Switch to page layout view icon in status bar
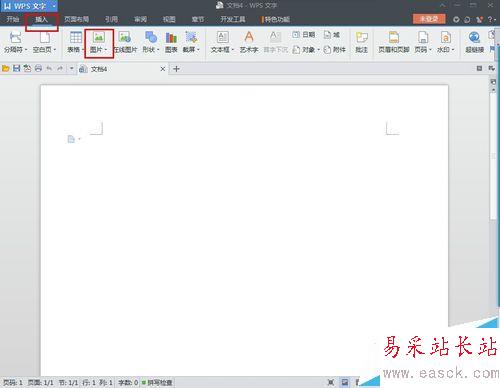This screenshot has width=500, height=388. (345, 382)
